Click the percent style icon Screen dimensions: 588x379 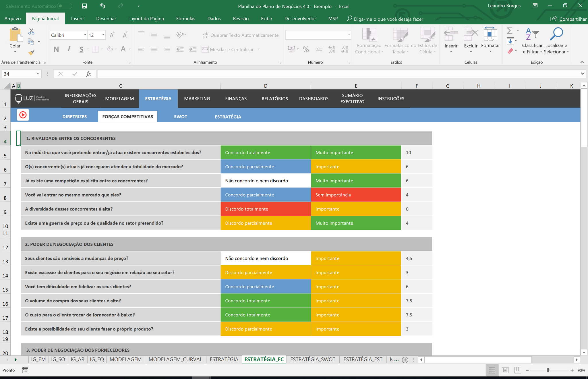pyautogui.click(x=306, y=49)
